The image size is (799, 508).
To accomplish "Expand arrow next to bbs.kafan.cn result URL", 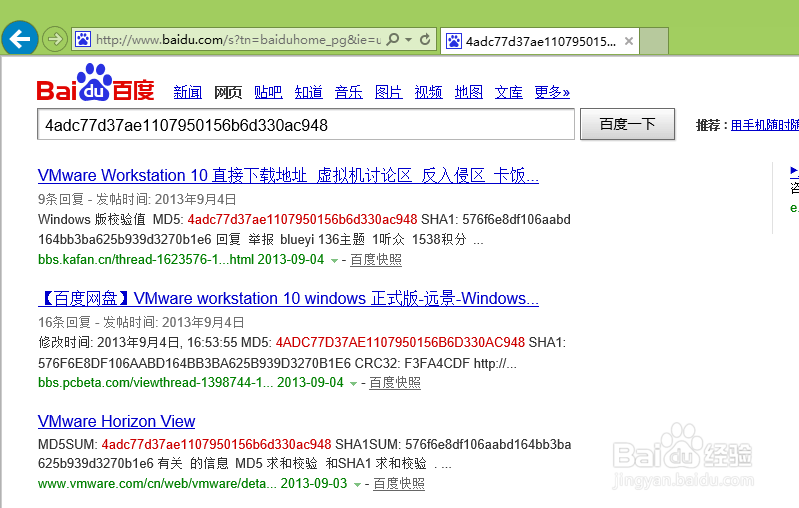I will [334, 261].
